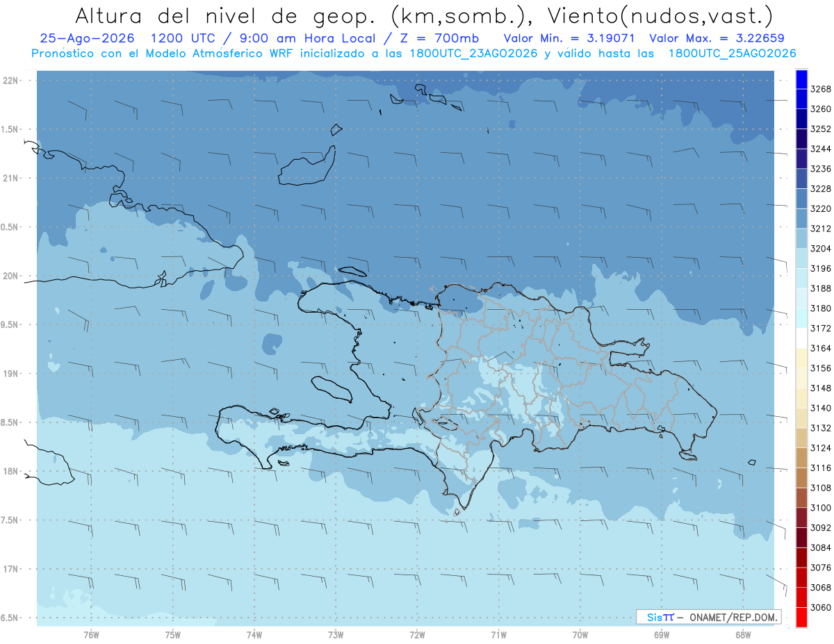Click the '70W' longitude label
834x644 pixels.
(580, 634)
